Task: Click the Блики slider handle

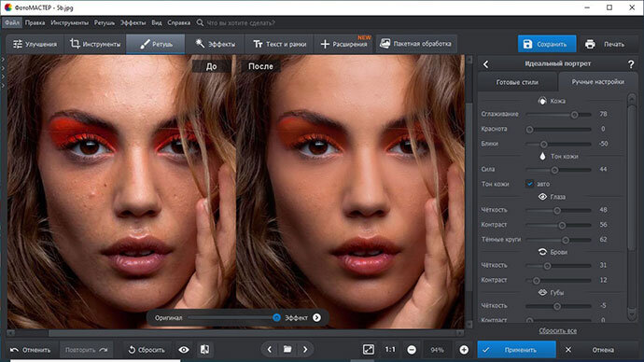Action: [x=543, y=144]
